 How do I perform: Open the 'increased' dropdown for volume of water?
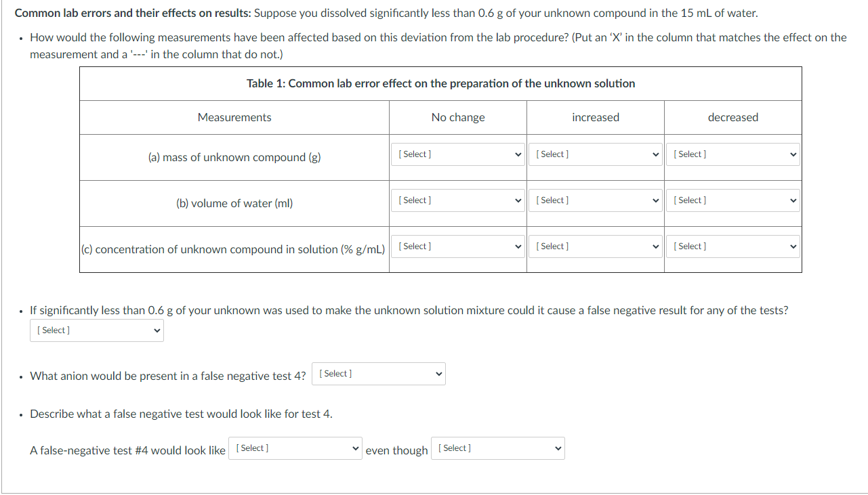(x=595, y=200)
